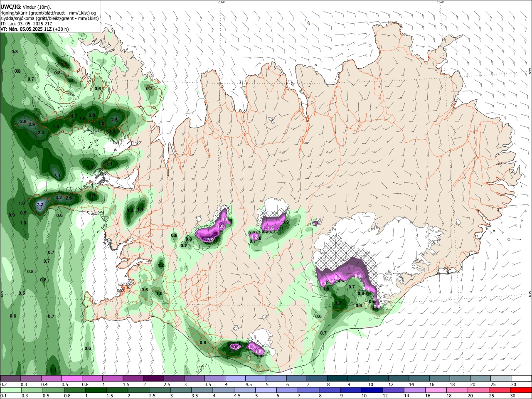Select the '2.6' precipitation value on map
The image size is (532, 399).
[69, 198]
